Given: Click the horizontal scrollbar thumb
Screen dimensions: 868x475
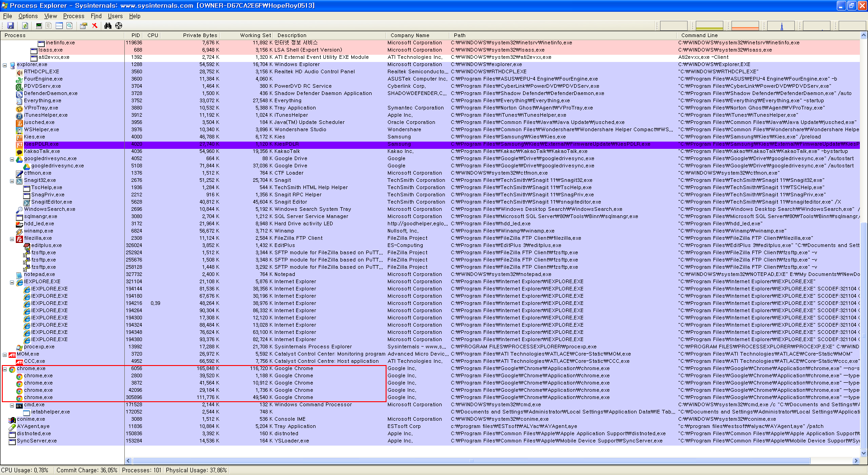Looking at the screenshot, I should click(471, 461).
